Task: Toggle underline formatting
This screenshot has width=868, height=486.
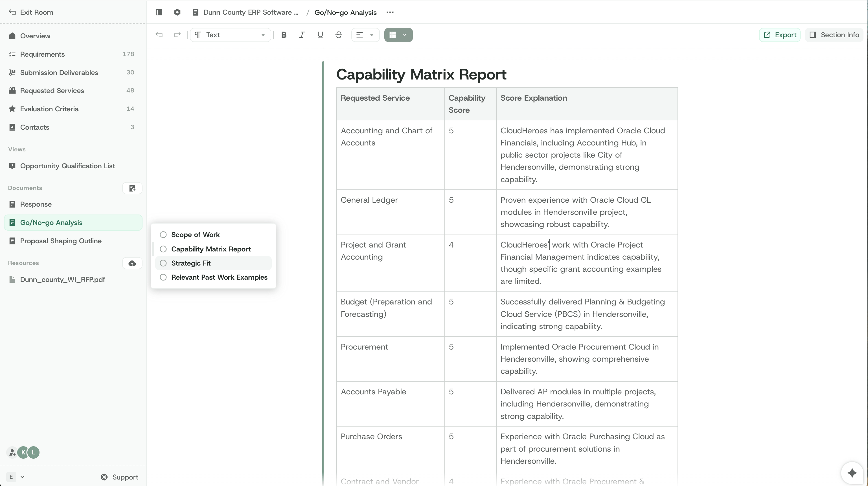Action: pos(320,35)
